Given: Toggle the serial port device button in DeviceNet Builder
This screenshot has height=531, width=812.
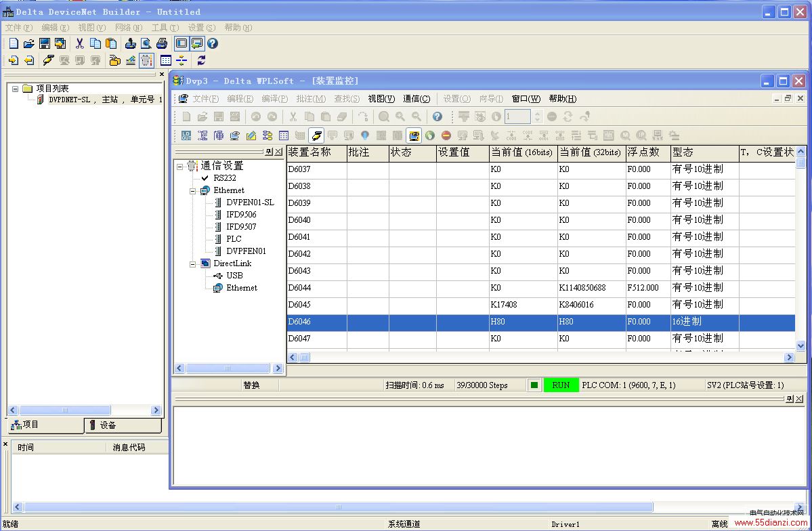Looking at the screenshot, I should (x=146, y=60).
